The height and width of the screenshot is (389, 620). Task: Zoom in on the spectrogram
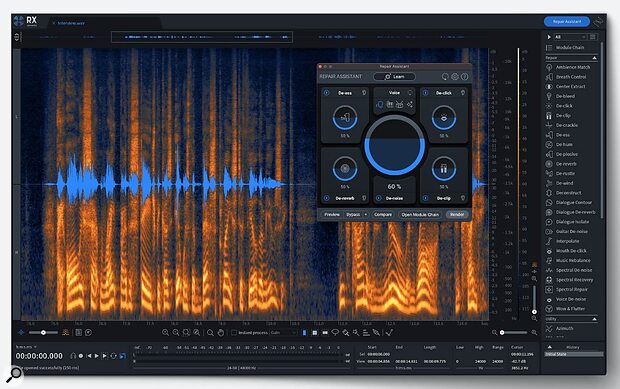coord(165,332)
